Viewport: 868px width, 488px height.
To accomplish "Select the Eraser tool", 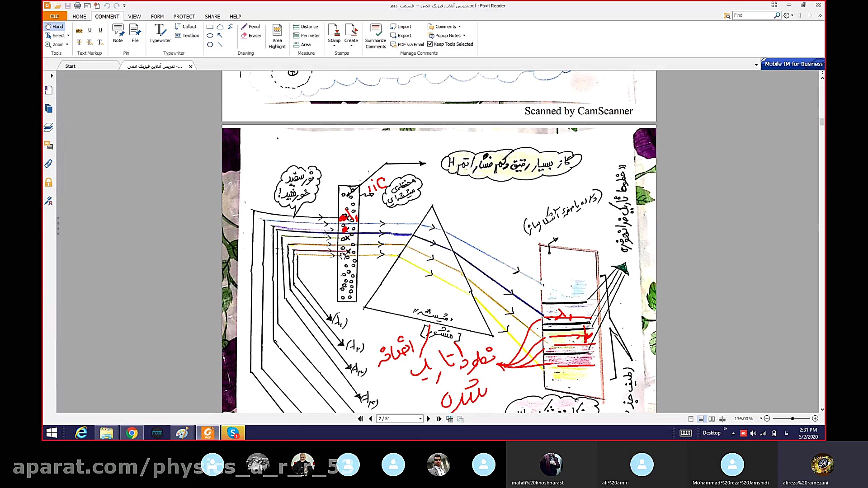I will click(x=251, y=36).
